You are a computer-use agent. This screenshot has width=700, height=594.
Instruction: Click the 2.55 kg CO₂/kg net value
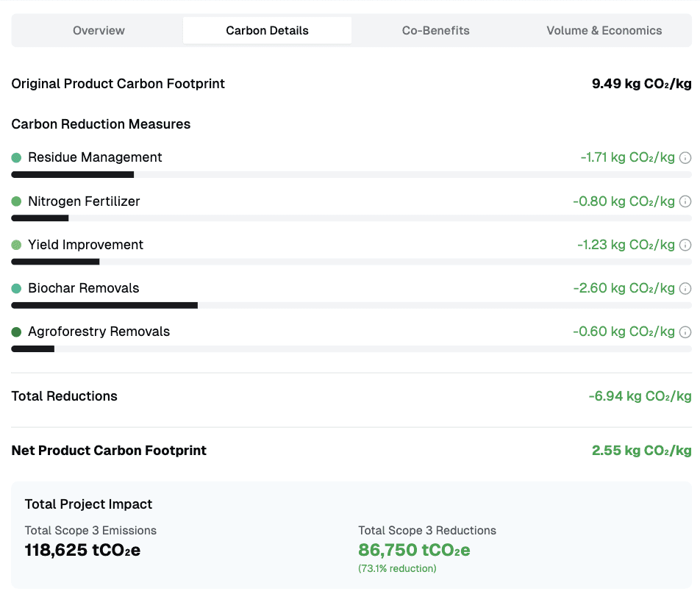pos(641,451)
